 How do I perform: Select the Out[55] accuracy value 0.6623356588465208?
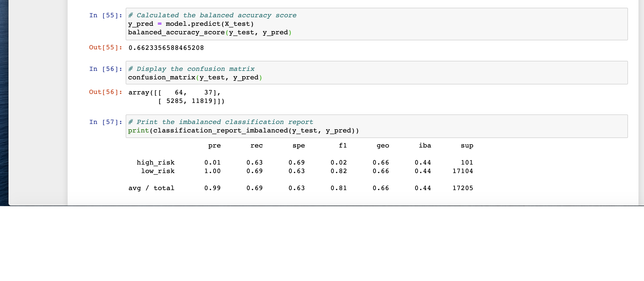click(x=166, y=48)
